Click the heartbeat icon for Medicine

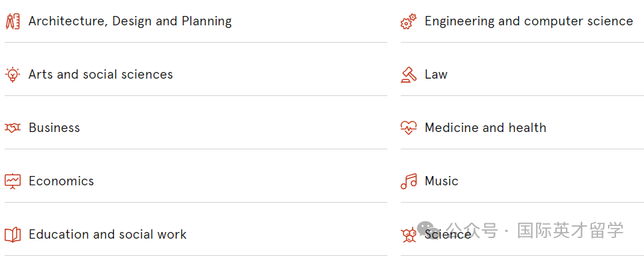click(x=409, y=128)
